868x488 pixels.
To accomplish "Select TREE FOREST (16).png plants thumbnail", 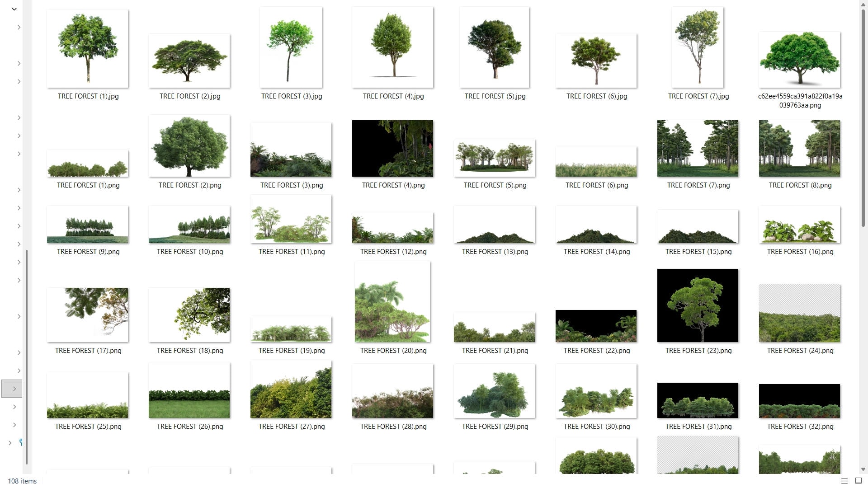I will (799, 225).
